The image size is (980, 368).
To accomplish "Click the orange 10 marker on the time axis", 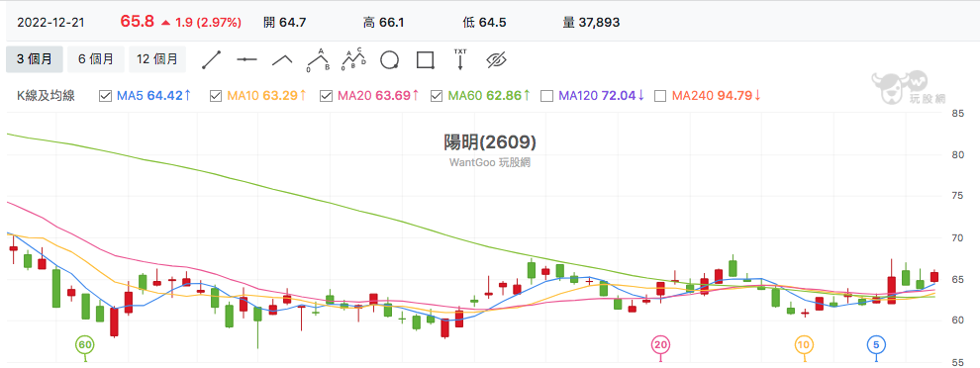I will [x=805, y=345].
